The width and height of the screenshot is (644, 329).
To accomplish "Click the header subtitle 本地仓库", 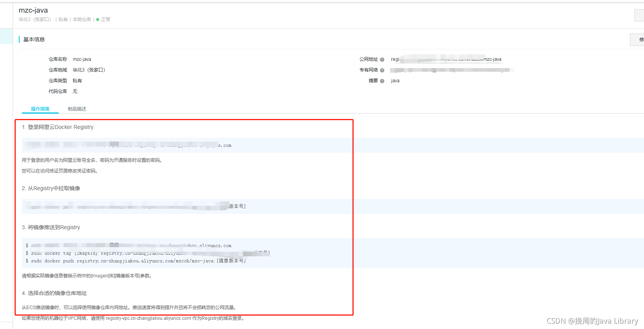I will [82, 20].
